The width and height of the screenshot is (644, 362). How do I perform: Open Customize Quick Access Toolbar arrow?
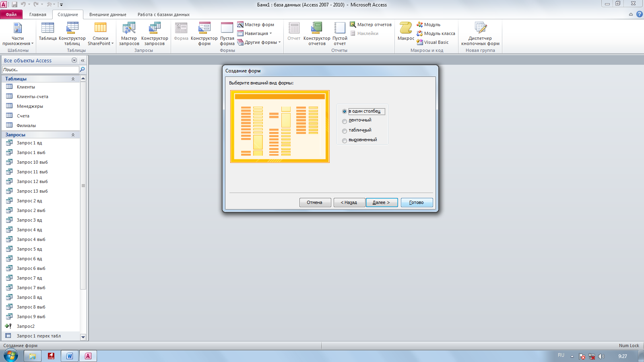(x=61, y=4)
